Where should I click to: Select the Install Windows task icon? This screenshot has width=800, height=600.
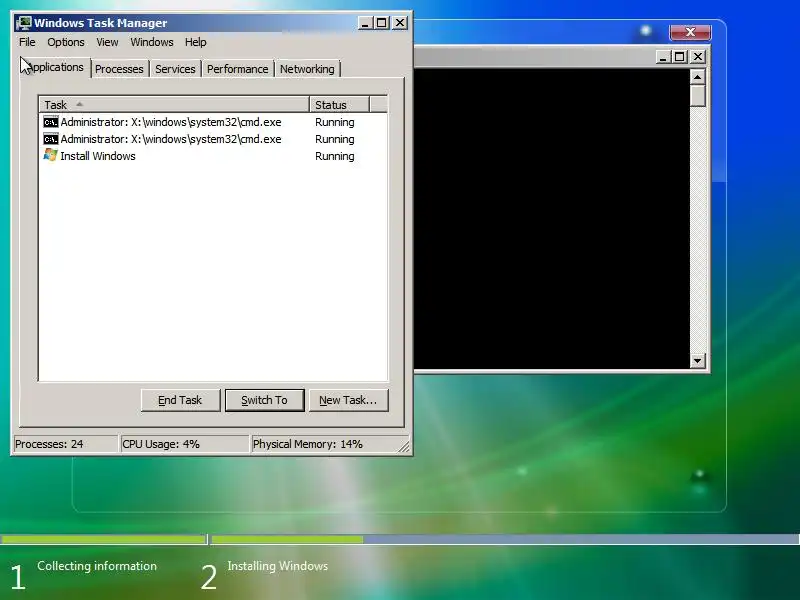tap(51, 155)
